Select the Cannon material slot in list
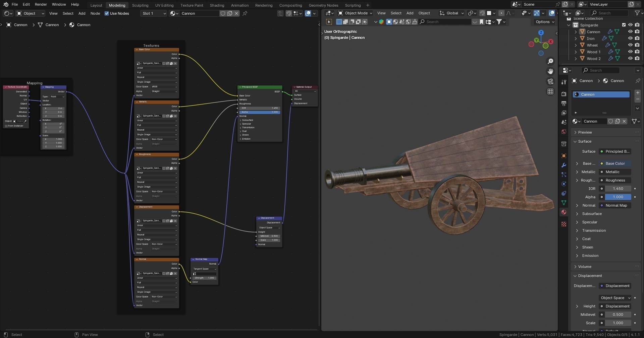The image size is (644, 338). [x=601, y=94]
